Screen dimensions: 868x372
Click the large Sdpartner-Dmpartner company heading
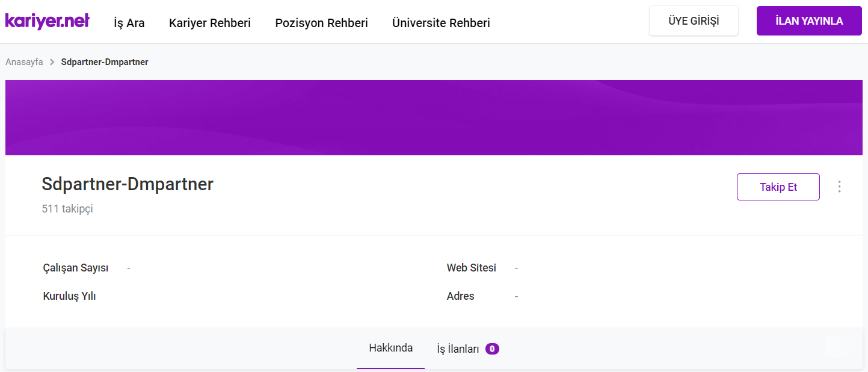pos(128,184)
